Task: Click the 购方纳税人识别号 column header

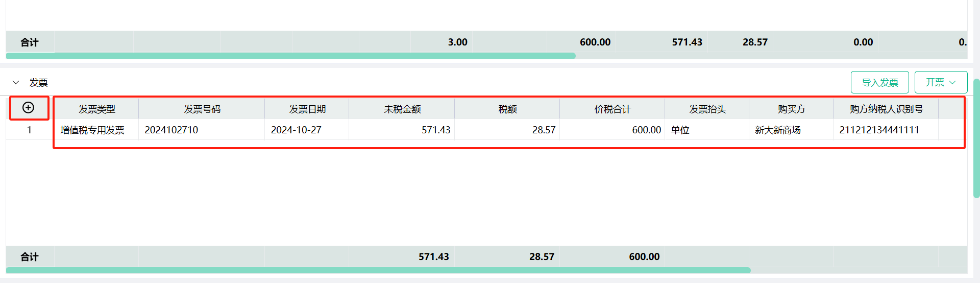Action: pyautogui.click(x=886, y=109)
